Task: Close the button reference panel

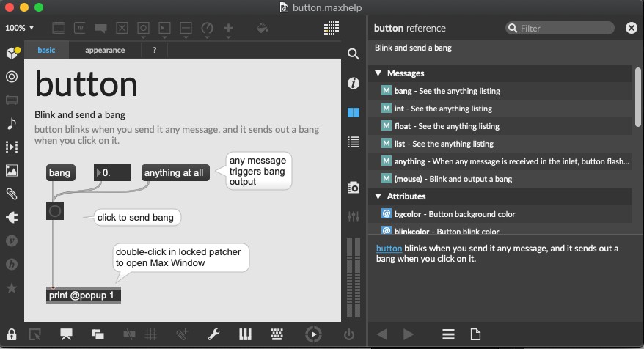Action: coord(632,28)
